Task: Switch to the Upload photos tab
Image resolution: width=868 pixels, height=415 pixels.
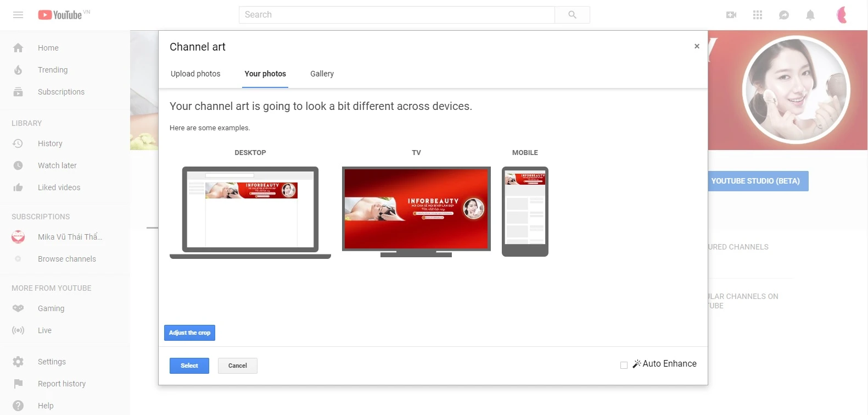Action: point(195,74)
